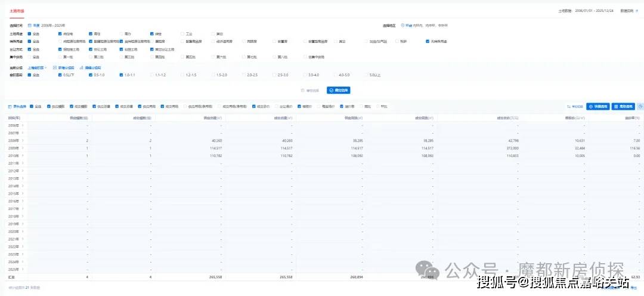Check the 1.1-1.2 plot ratio checkbox
The width and height of the screenshot is (644, 296).
point(152,75)
